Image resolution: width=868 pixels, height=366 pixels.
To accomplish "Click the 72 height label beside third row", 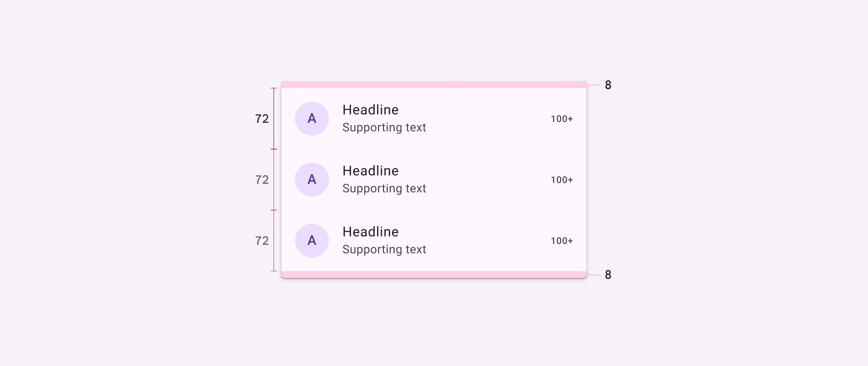I will pos(262,241).
